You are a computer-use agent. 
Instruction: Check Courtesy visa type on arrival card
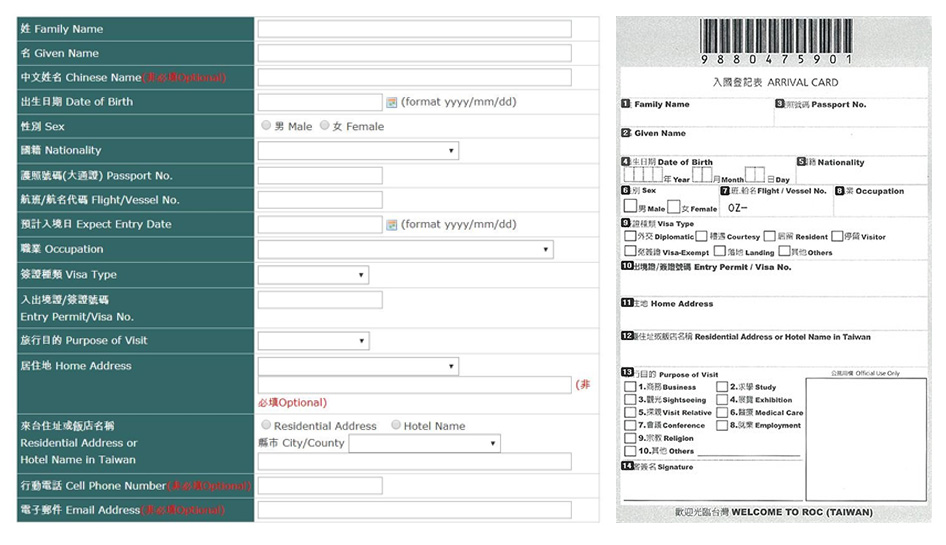tap(701, 236)
